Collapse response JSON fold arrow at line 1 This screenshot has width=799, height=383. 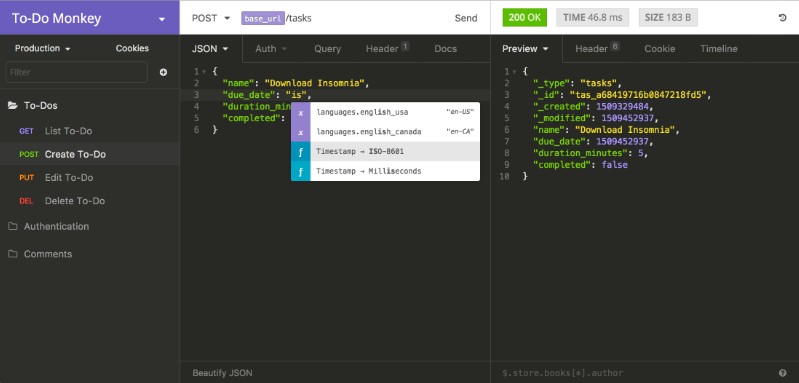[x=515, y=72]
